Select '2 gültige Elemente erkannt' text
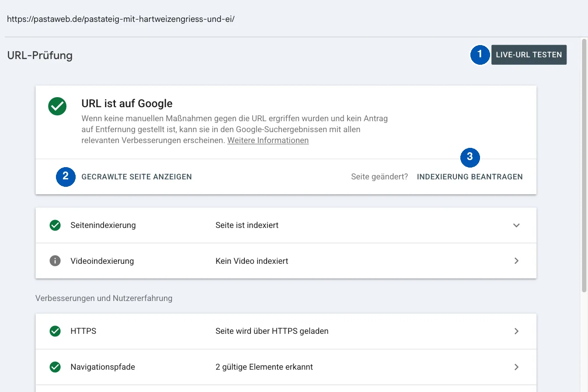The width and height of the screenshot is (588, 392). coord(264,367)
